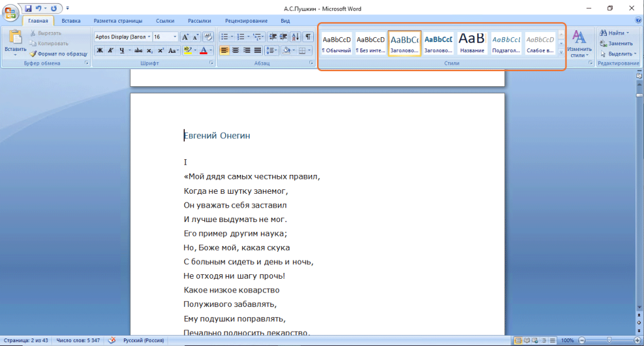The image size is (644, 346).
Task: Save the document from Quick Access toolbar
Action: point(28,8)
